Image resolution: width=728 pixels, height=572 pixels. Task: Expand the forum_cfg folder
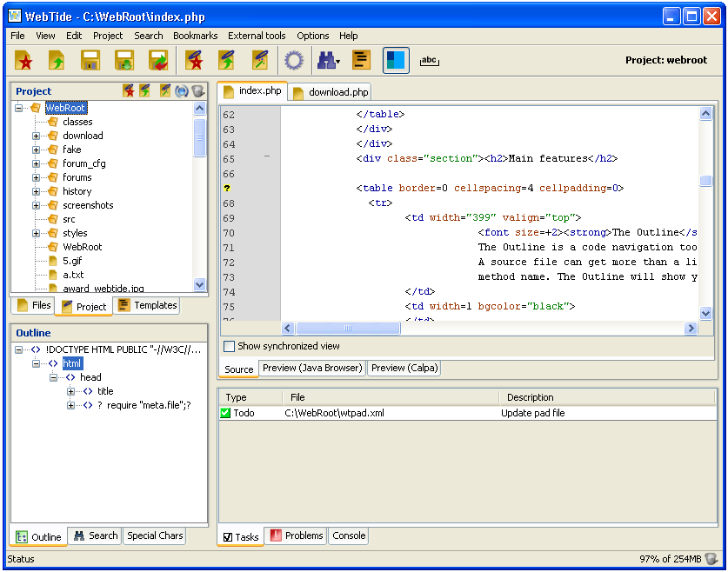pyautogui.click(x=36, y=163)
